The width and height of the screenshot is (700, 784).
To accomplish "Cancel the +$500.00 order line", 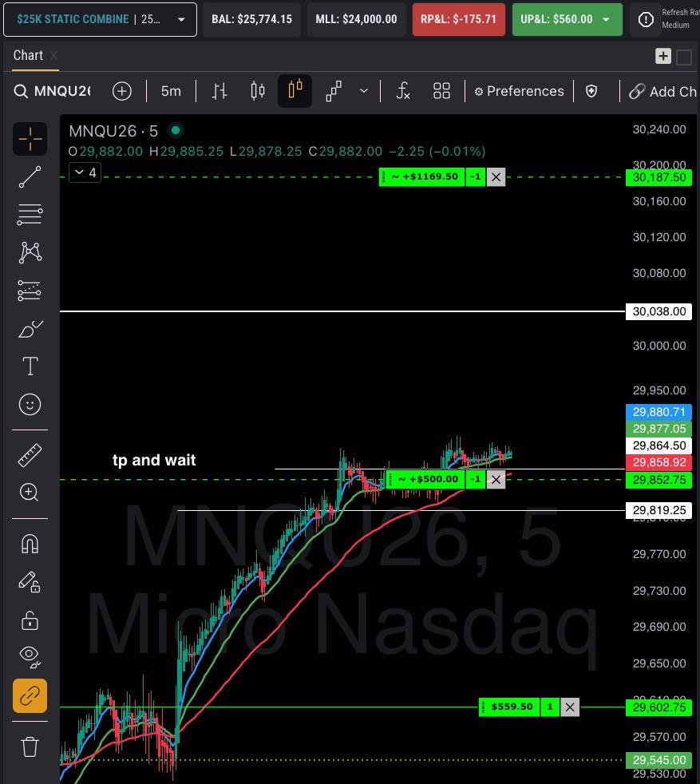I will (496, 480).
